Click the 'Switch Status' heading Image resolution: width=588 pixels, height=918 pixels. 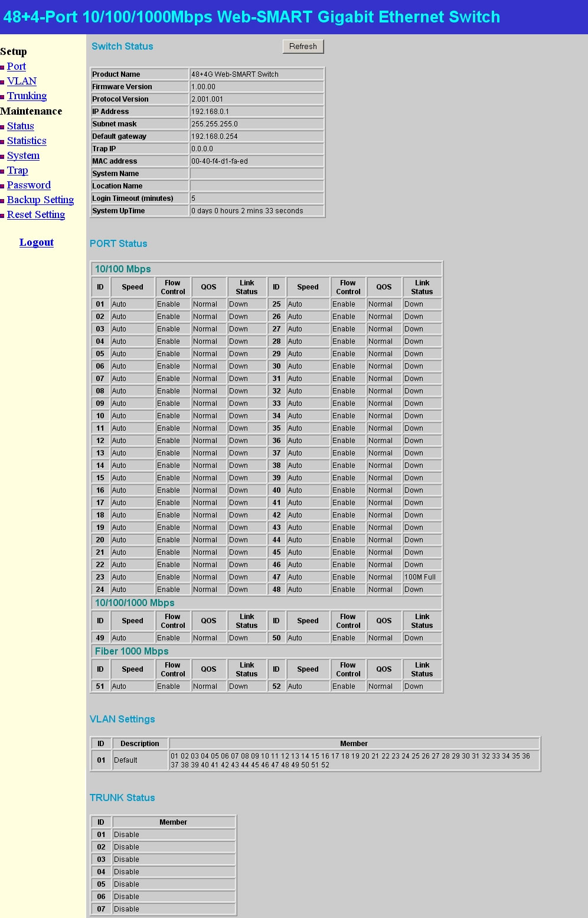pos(122,46)
